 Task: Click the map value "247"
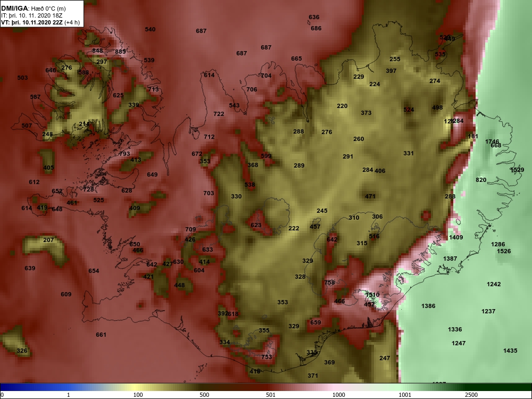385,358
